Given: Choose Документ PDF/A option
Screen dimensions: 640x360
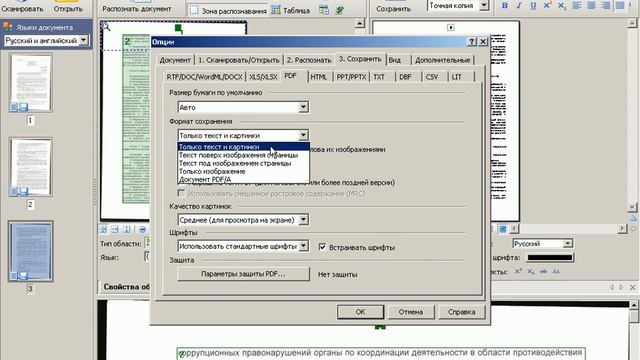Looking at the screenshot, I should coord(244,179).
